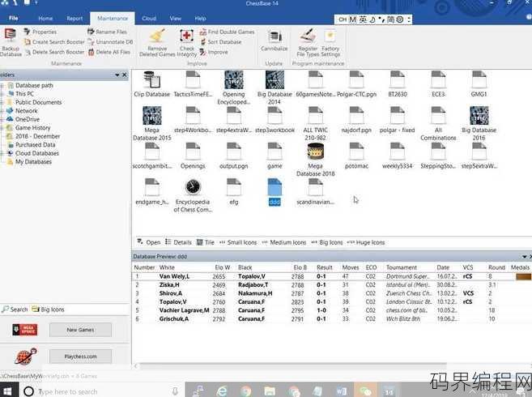This screenshot has width=532, height=397.
Task: Click the New Games button
Action: (x=80, y=330)
